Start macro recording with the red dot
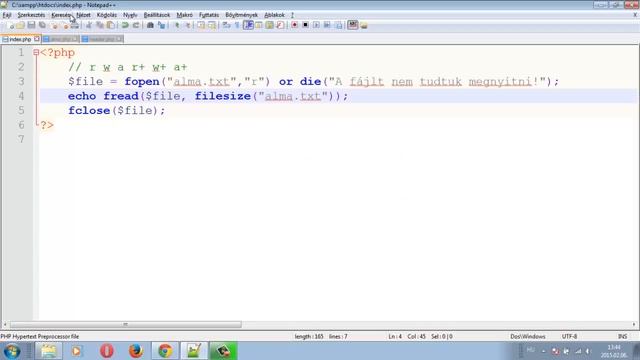 [294, 25]
